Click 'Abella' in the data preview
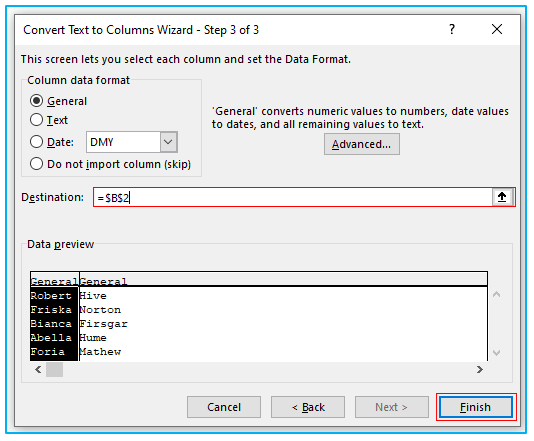Viewport: 534px width, 441px height. point(51,337)
